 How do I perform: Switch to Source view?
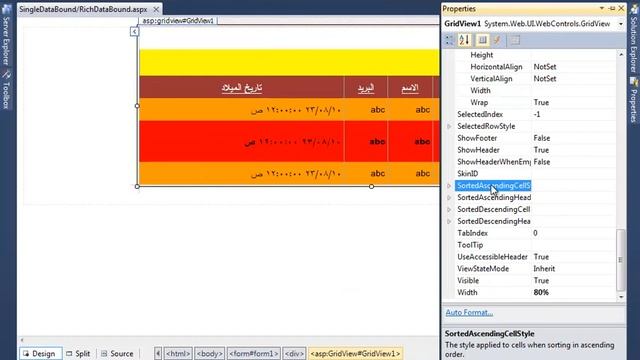(118, 353)
